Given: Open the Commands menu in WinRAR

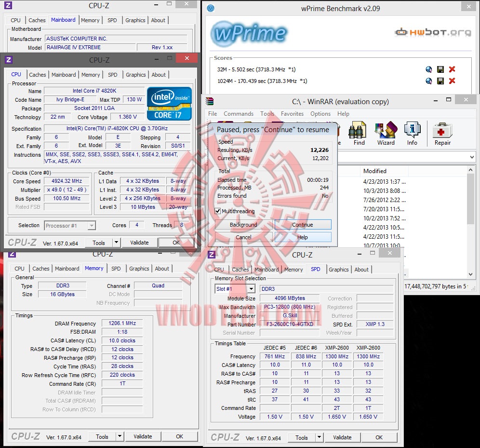Looking at the screenshot, I should 239,114.
